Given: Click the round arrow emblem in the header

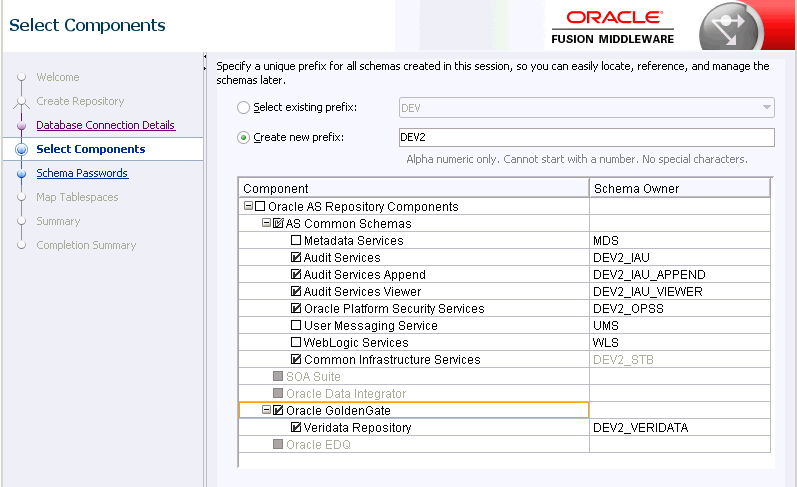Looking at the screenshot, I should tap(729, 28).
